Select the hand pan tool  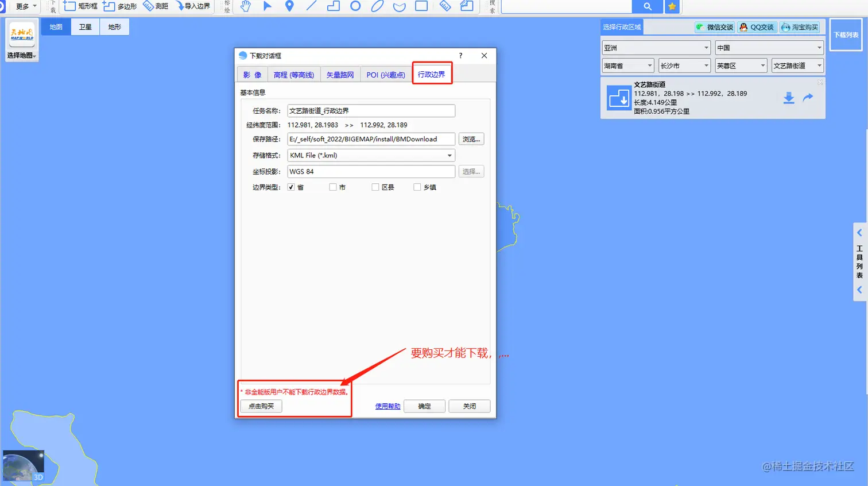tap(246, 6)
